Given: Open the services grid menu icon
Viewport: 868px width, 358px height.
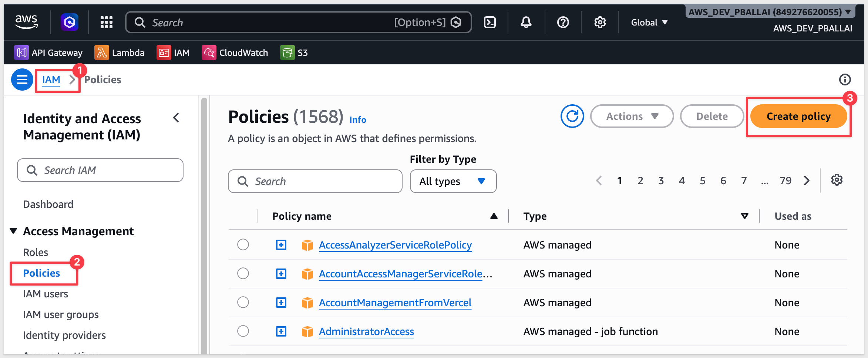Looking at the screenshot, I should pos(107,22).
